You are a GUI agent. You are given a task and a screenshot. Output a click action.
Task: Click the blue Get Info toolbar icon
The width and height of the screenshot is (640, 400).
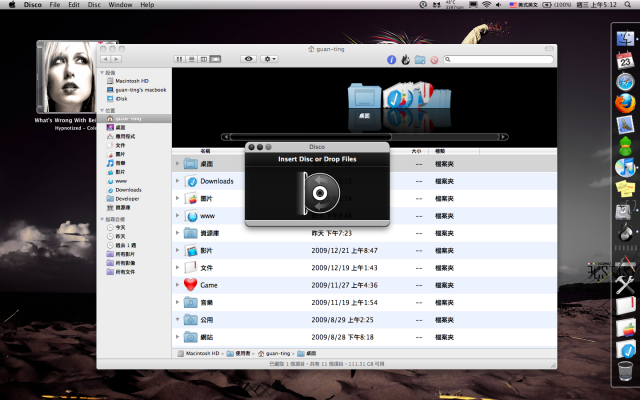391,60
